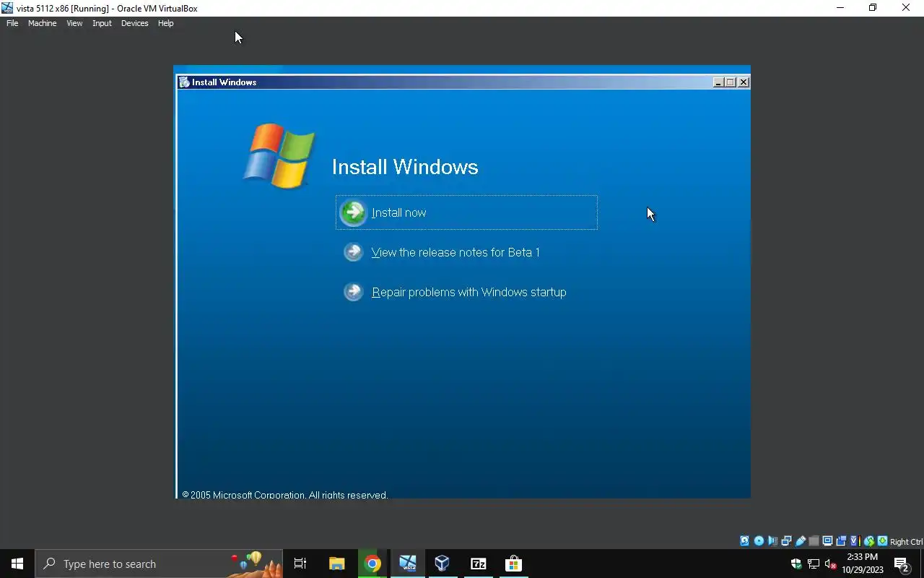Launch Google Chrome from the taskbar

pos(372,564)
